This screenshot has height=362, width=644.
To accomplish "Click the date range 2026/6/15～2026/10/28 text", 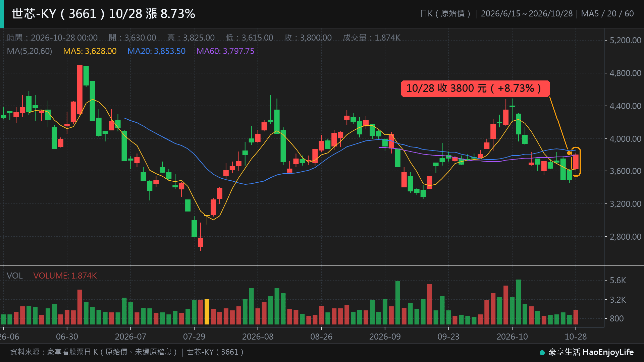I will (527, 14).
